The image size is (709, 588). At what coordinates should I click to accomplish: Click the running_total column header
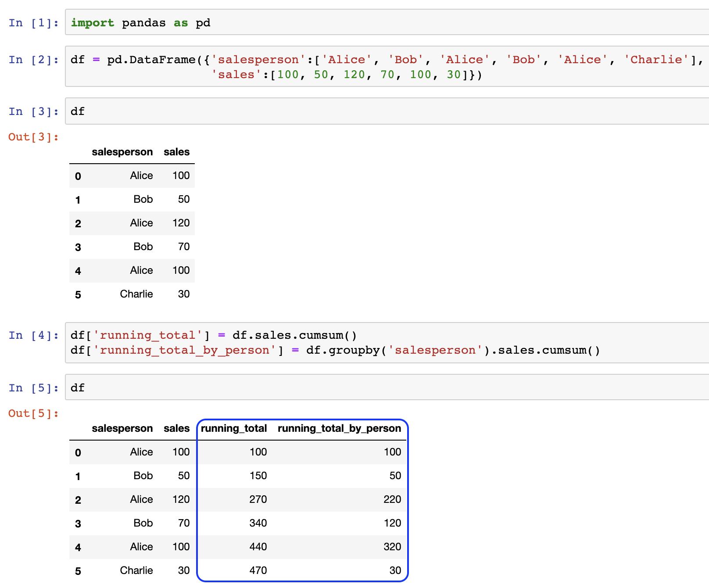tap(234, 428)
